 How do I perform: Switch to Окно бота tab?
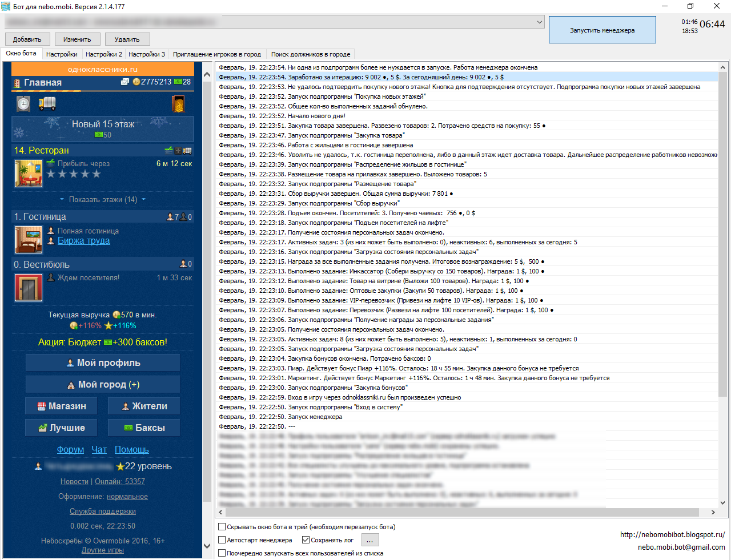tap(21, 53)
